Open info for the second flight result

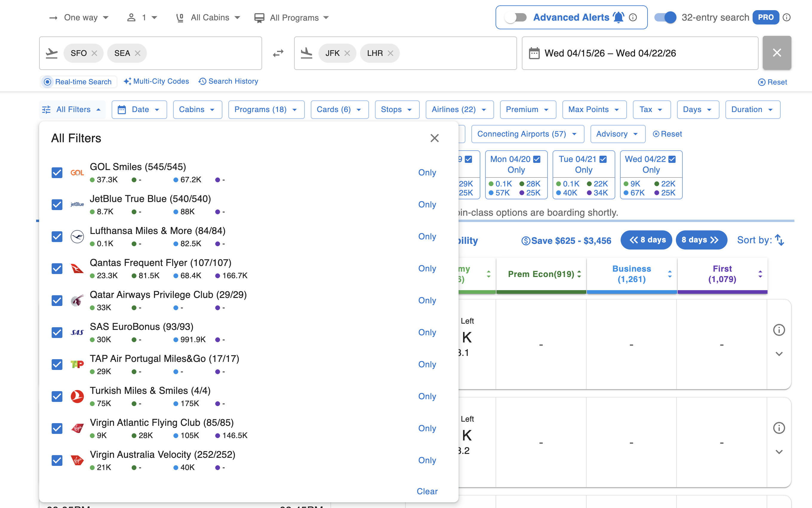point(779,428)
